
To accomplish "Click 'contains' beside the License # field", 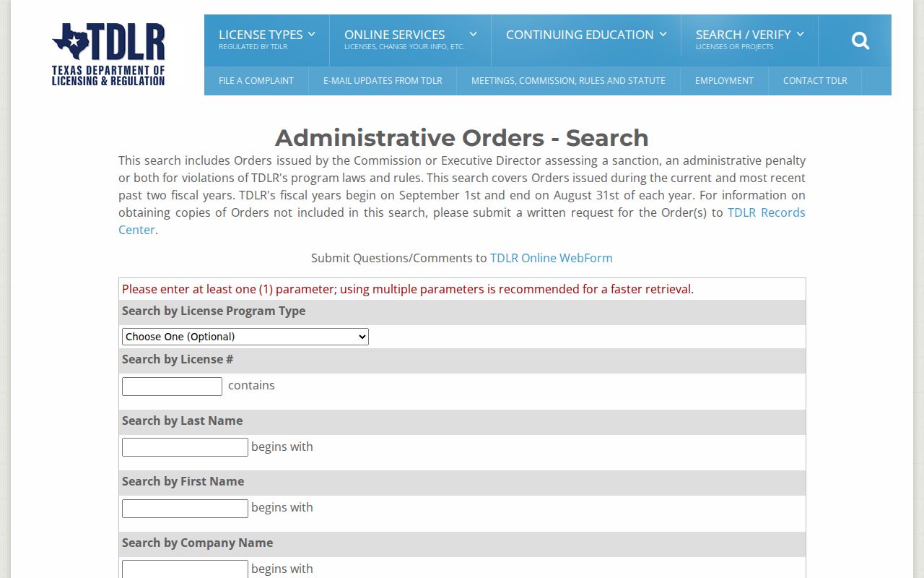I will [x=251, y=385].
